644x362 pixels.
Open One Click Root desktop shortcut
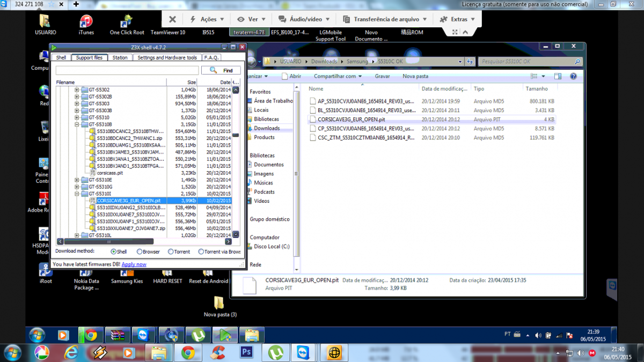tap(127, 25)
